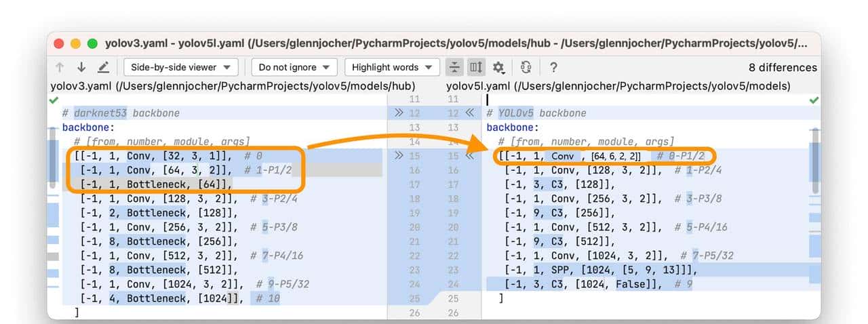Click 'backbone:' key in yolov3.yaml pane
This screenshot has height=324, width=868.
[87, 127]
